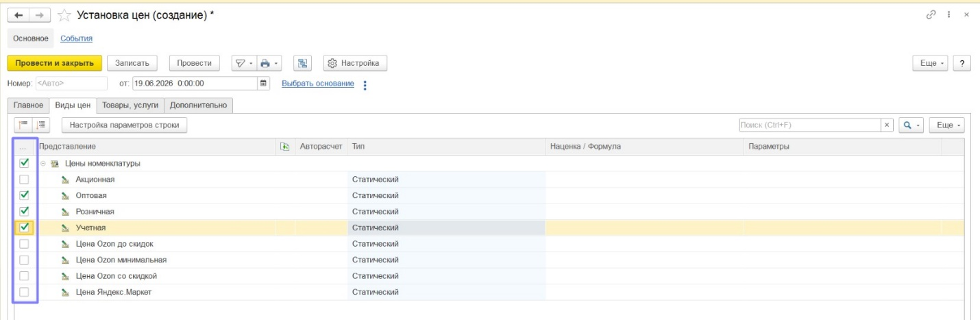Click the check all rows icon
Image resolution: width=980 pixels, height=320 pixels.
tap(23, 125)
